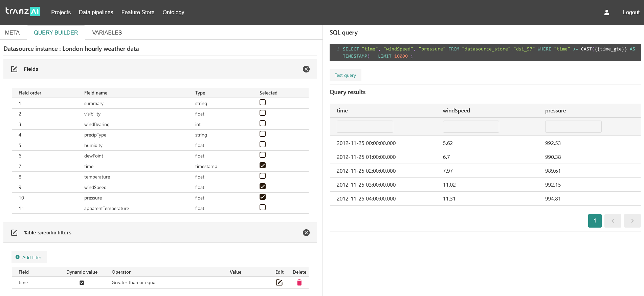The image size is (644, 296).
Task: Open the Projects menu
Action: (61, 12)
